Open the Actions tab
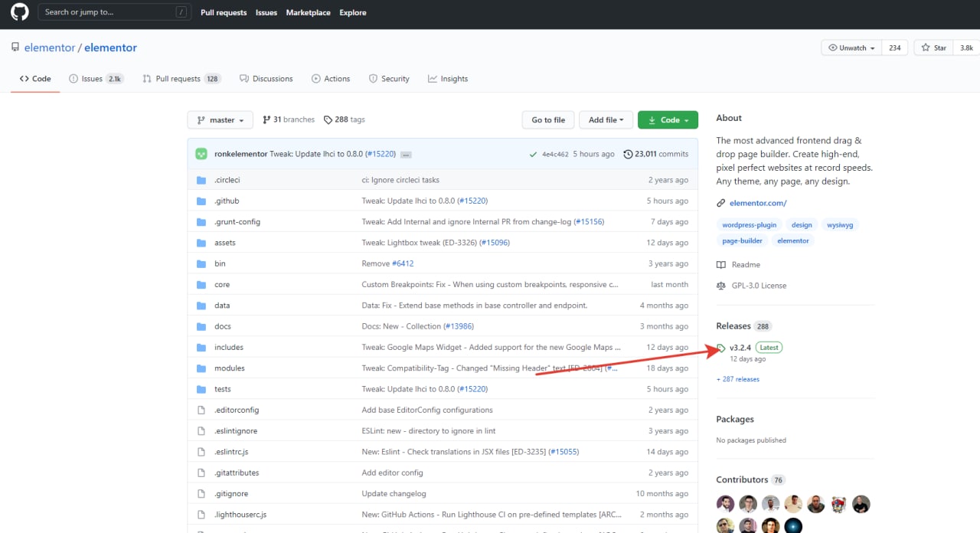The image size is (980, 533). pos(331,79)
